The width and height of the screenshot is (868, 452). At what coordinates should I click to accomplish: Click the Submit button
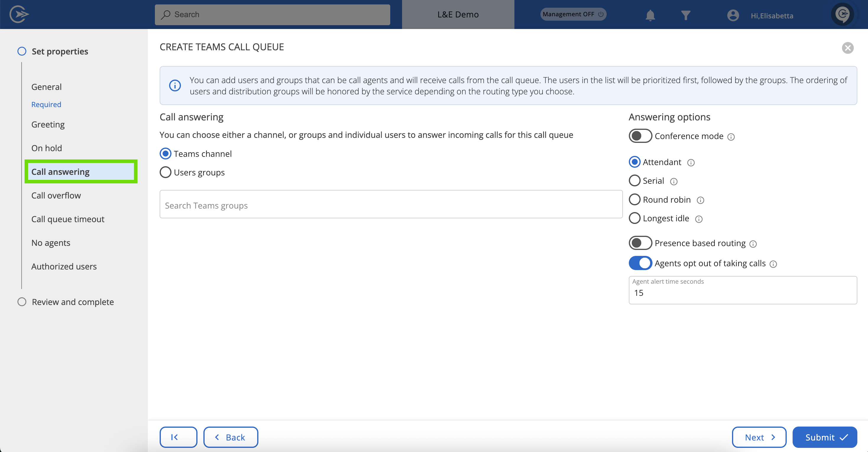point(825,437)
